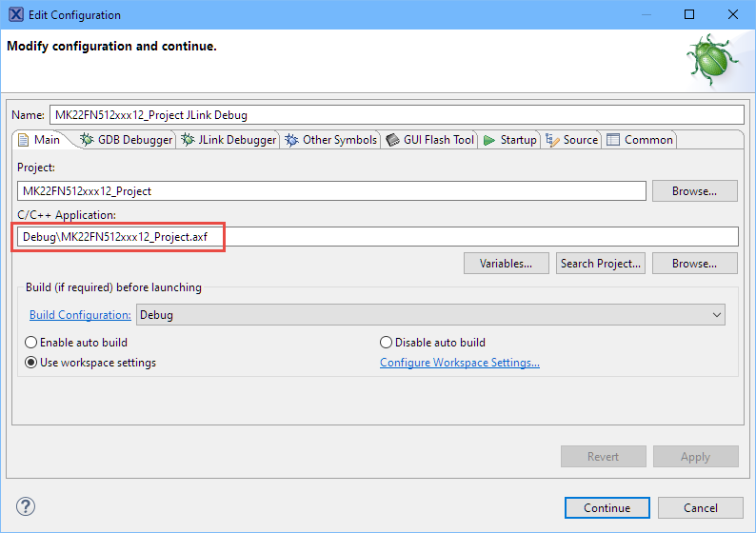This screenshot has width=756, height=533.
Task: Open the Build Configuration dropdown
Action: tap(430, 315)
